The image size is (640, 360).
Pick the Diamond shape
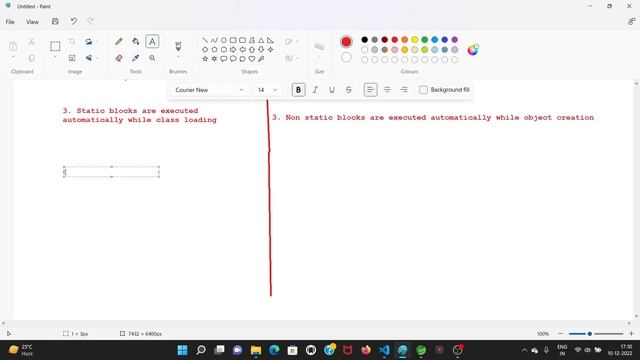(205, 49)
